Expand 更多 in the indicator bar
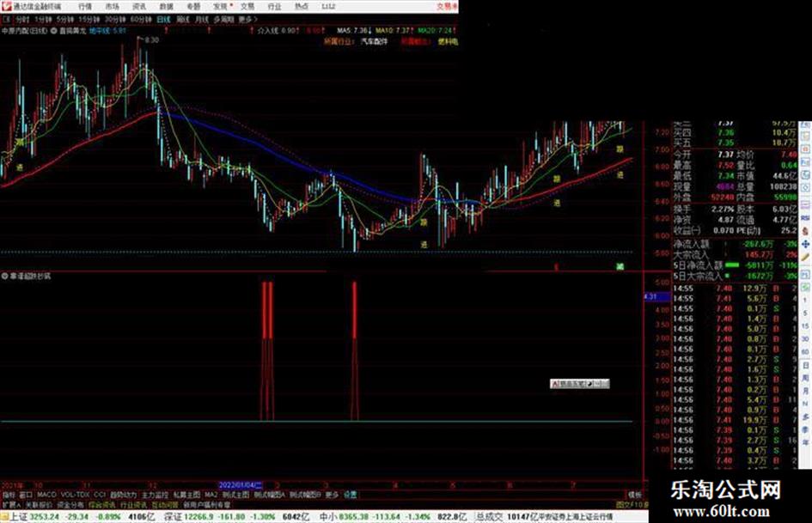Screen dimensions: 812x523 [332, 495]
